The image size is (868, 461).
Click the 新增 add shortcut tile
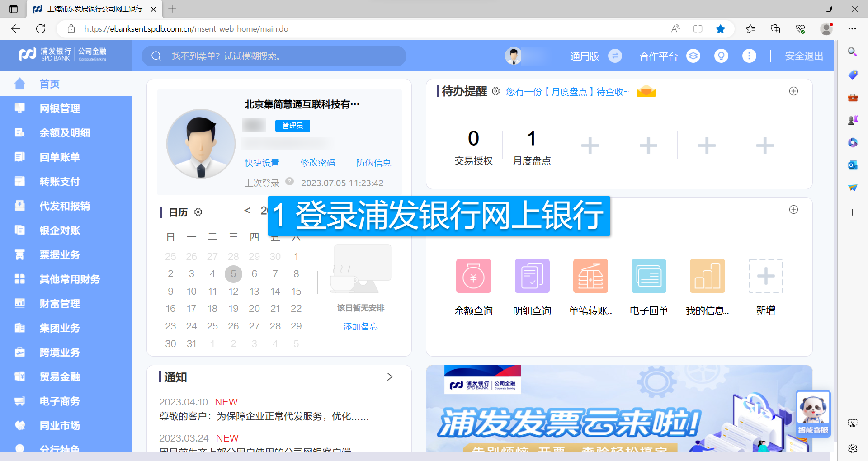click(x=766, y=276)
